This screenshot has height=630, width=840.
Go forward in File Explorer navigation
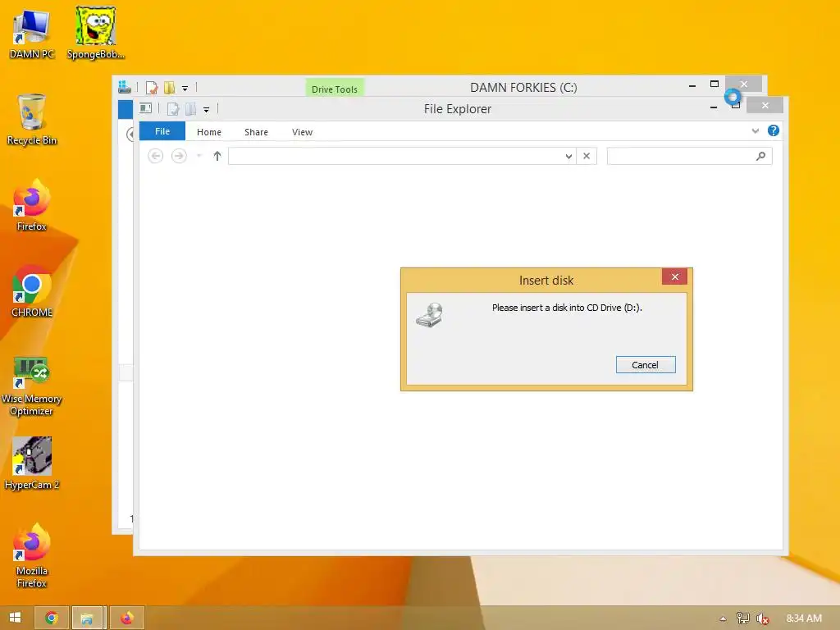click(x=179, y=156)
